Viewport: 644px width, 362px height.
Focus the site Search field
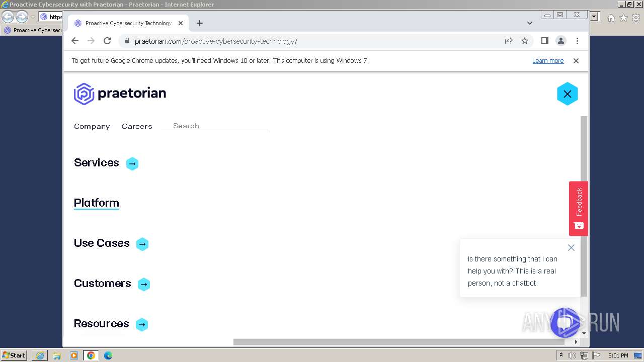pos(214,126)
